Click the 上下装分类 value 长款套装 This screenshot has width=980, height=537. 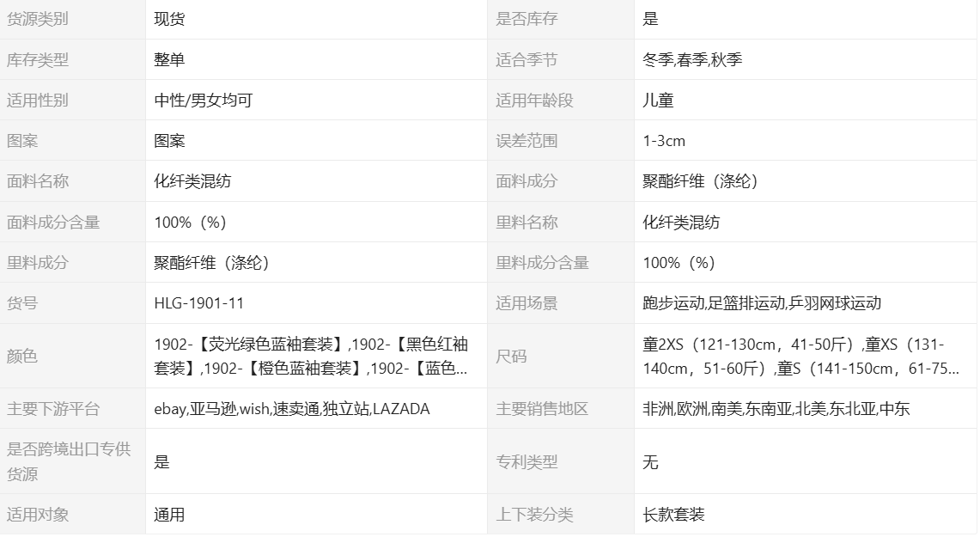pyautogui.click(x=673, y=516)
